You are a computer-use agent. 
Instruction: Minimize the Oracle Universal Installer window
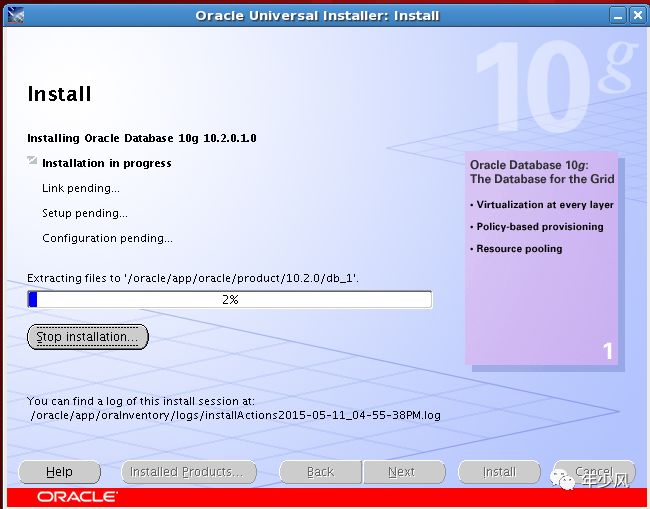click(618, 16)
